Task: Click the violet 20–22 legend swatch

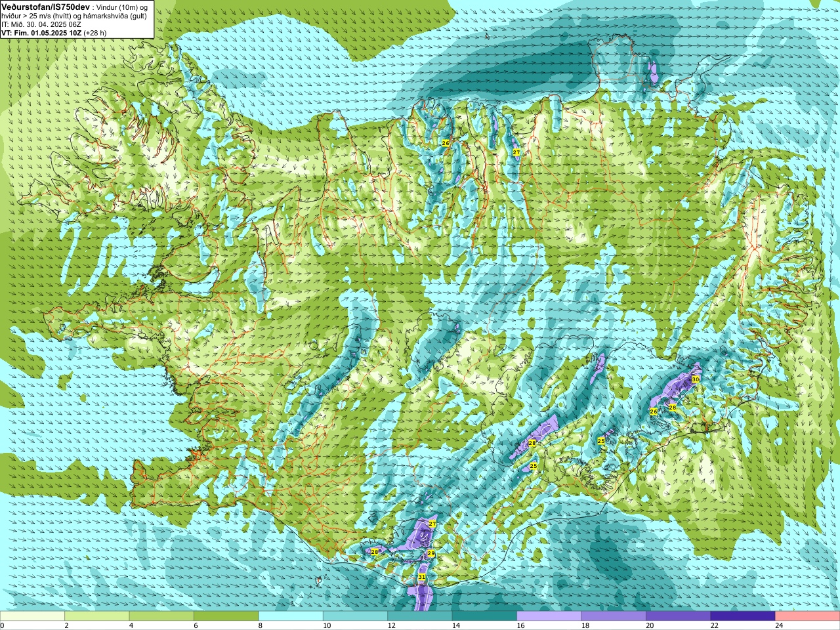Action: tap(679, 616)
